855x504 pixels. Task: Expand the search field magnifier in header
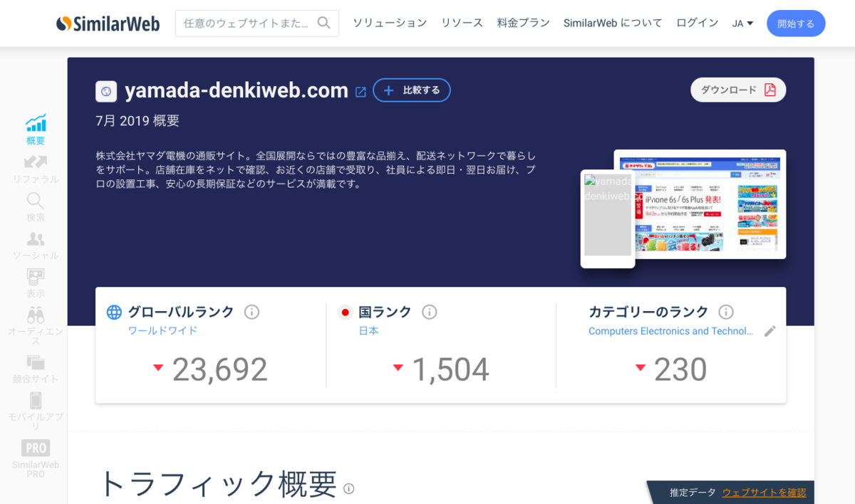[324, 22]
